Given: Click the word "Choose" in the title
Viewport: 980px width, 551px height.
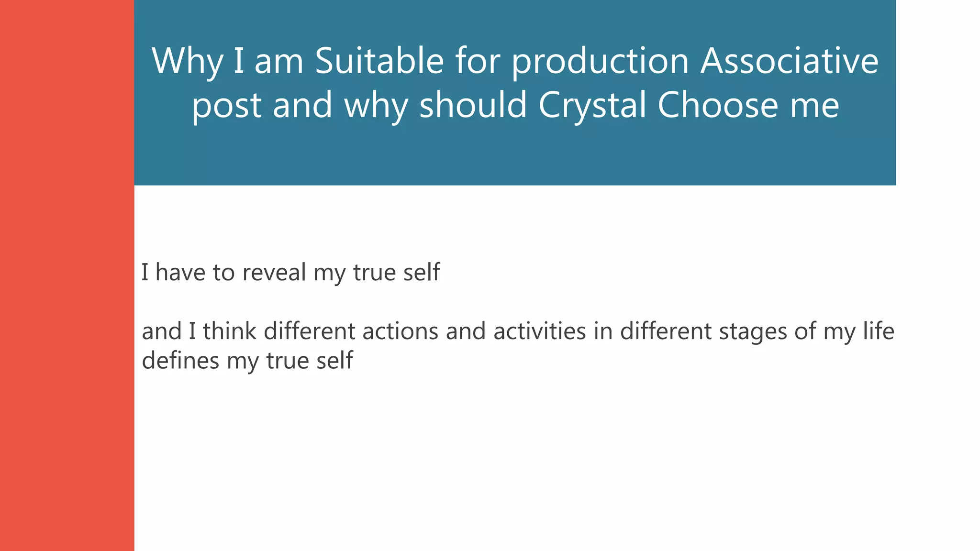Looking at the screenshot, I should tap(717, 105).
